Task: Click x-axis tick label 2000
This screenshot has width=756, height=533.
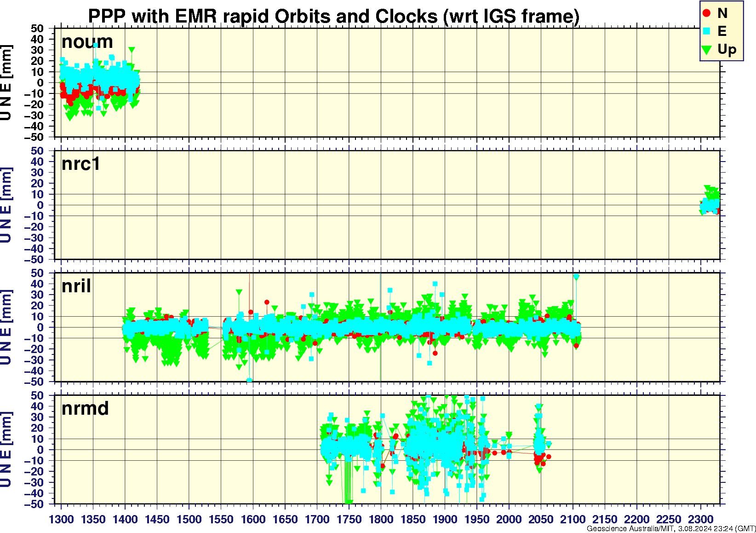Action: coord(509,519)
